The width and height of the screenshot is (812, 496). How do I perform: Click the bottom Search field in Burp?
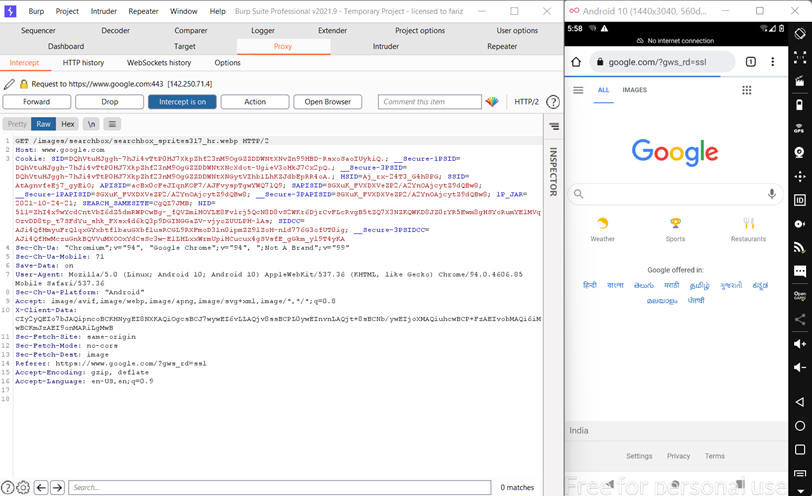click(x=280, y=487)
